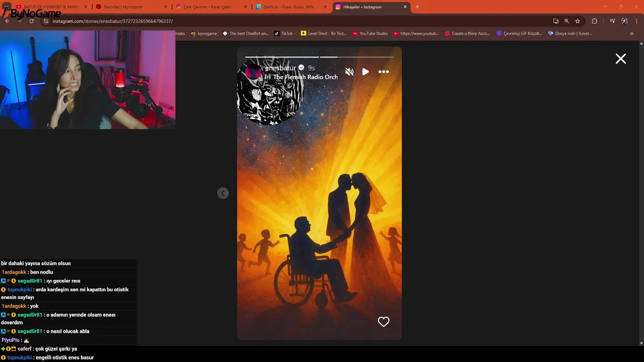644x362 pixels.
Task: Close the Favorites | Myinstants tab
Action: [x=166, y=7]
